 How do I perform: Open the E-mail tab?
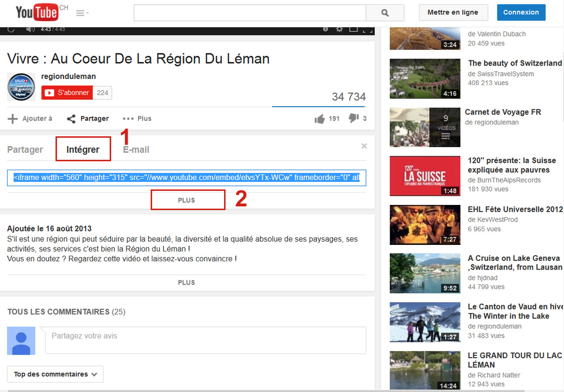(x=136, y=150)
